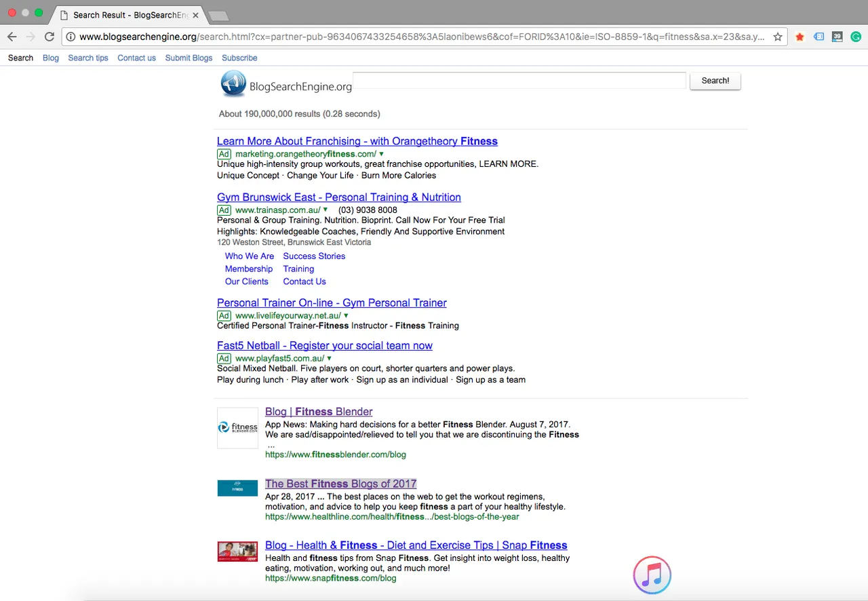Viewport: 868px width, 601px height.
Task: Expand arrow next to marketing.orangetheoryfitness.com
Action: tap(381, 154)
